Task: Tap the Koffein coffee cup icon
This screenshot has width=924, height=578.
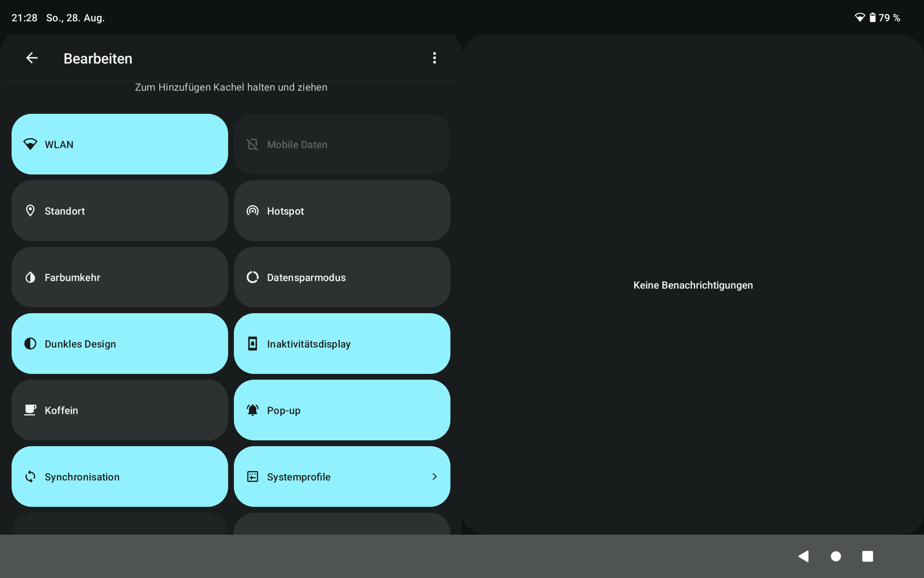Action: pos(30,410)
